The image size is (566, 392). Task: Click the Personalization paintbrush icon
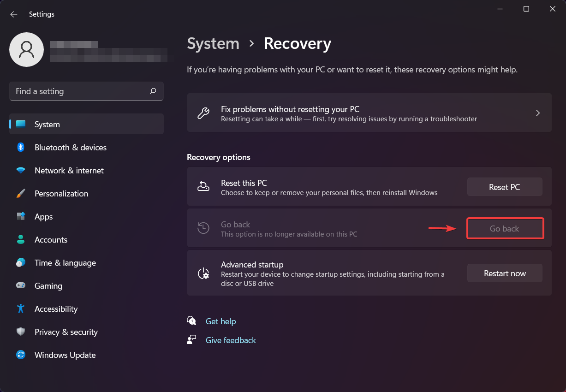[x=21, y=194]
